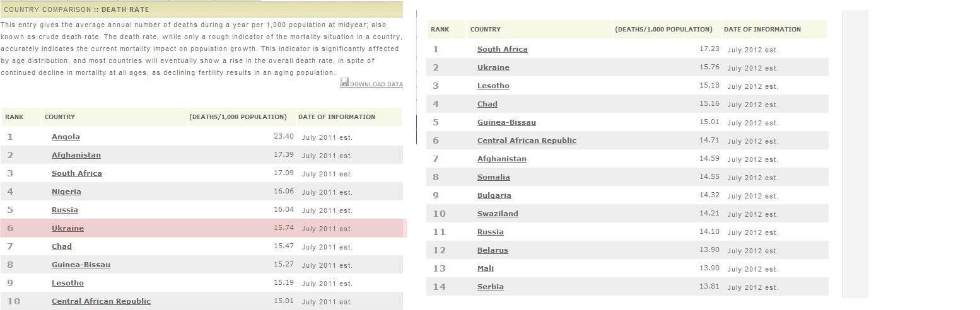Screen dimensions: 980x310
Task: Select Guinea-Bissau in the July 2012 table
Action: (x=506, y=122)
